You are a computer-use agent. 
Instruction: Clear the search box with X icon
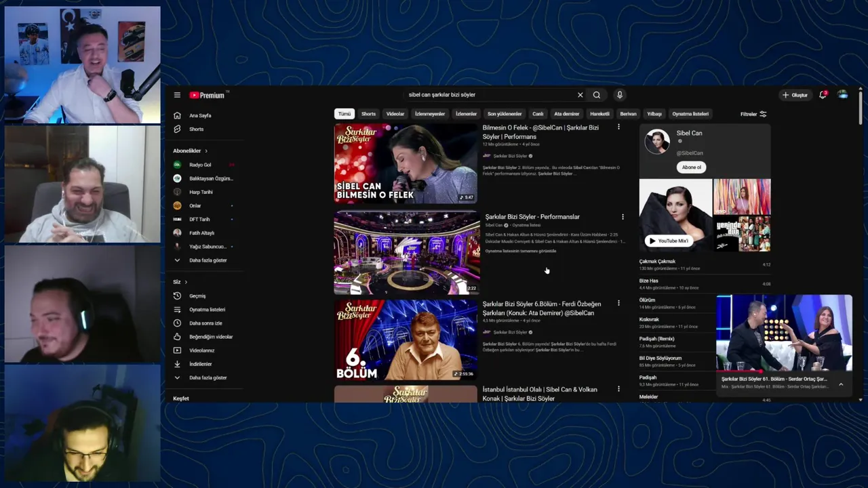pos(580,95)
